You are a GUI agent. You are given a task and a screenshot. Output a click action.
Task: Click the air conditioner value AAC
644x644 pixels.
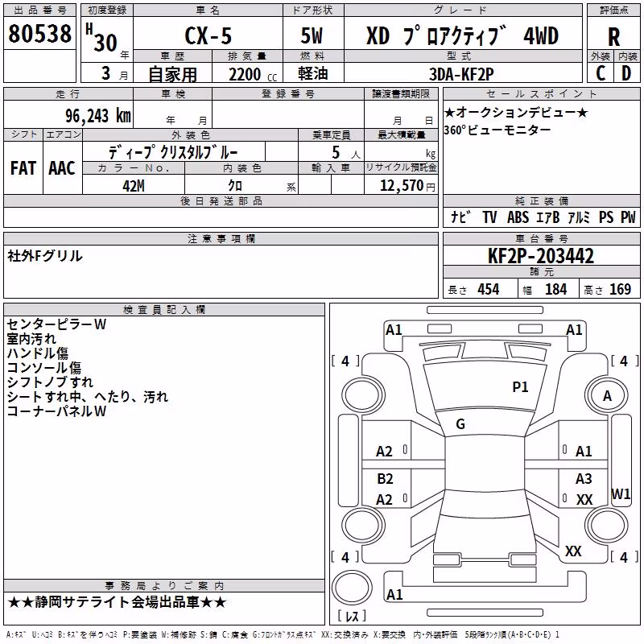click(62, 168)
